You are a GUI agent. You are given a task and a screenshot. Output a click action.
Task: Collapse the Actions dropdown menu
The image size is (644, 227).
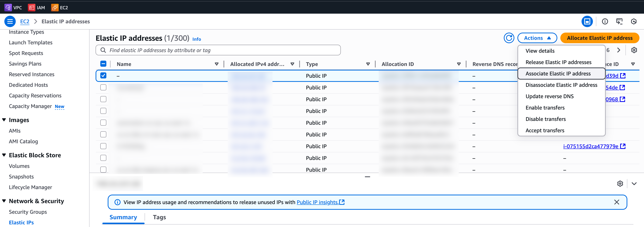tap(537, 38)
